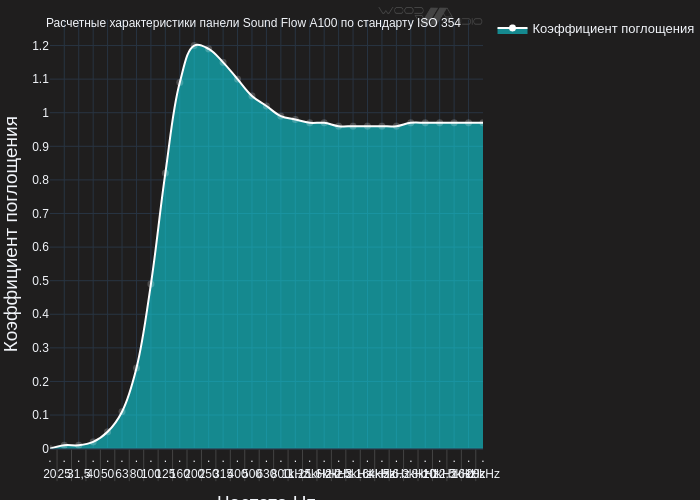
Task: Click the data point near value 0.24
Action: click(137, 368)
